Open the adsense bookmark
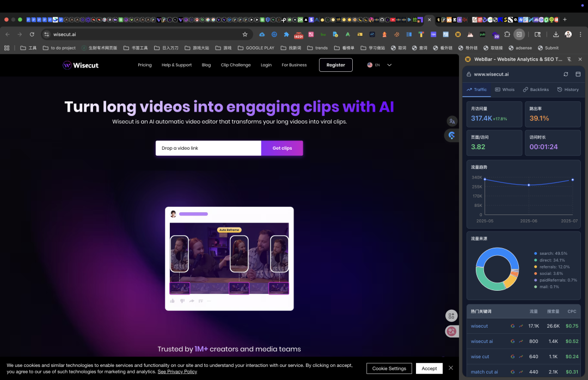 520,48
